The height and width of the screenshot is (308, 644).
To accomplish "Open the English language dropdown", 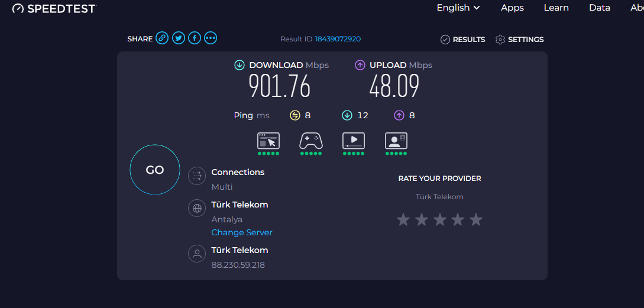I will pyautogui.click(x=458, y=8).
